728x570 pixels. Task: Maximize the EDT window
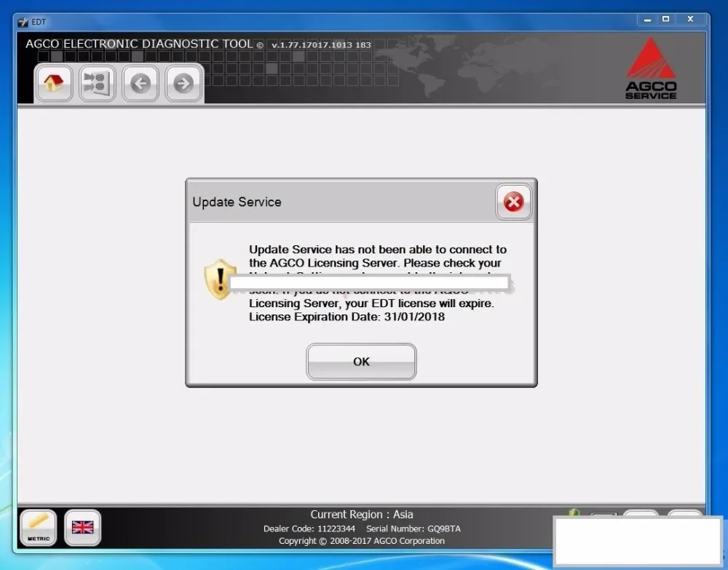tap(666, 20)
